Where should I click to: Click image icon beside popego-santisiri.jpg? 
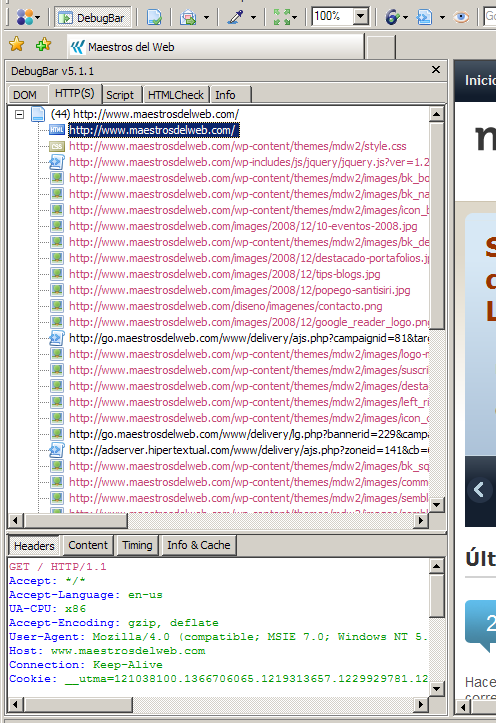tap(57, 290)
